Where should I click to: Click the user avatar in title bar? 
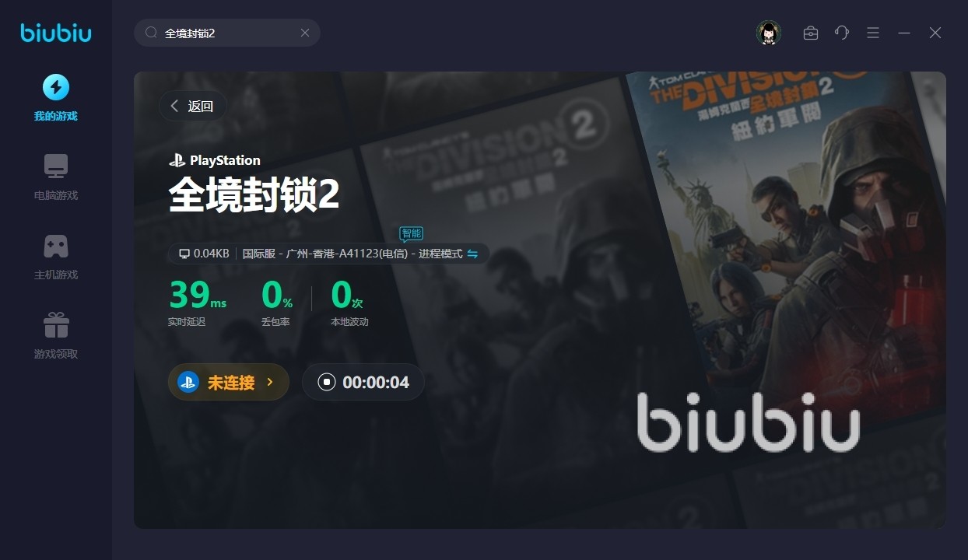point(769,33)
